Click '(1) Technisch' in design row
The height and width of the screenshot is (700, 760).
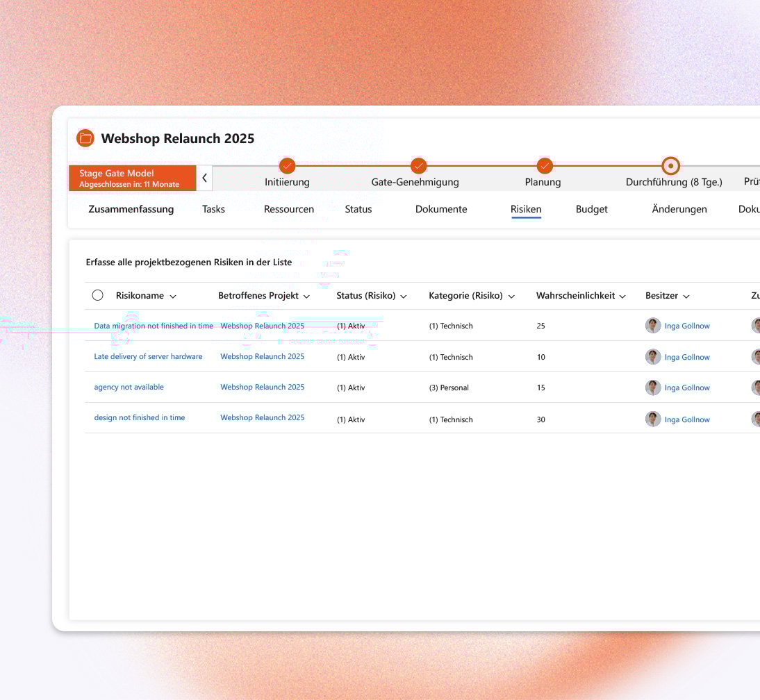(x=451, y=419)
